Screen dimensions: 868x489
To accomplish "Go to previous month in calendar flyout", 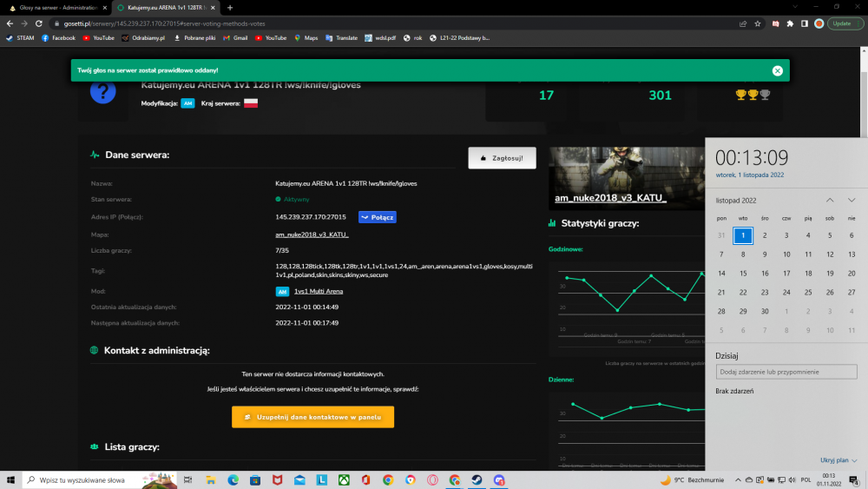I will coord(830,201).
